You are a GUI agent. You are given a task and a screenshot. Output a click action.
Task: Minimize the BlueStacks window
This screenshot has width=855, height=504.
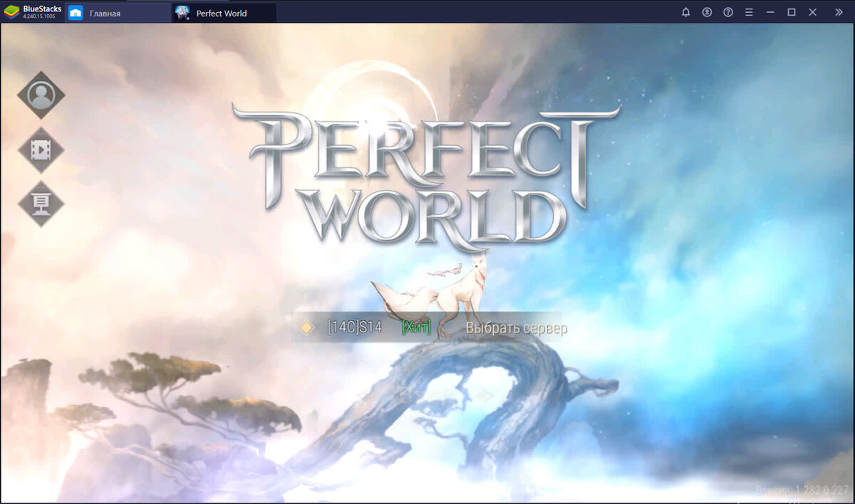click(x=770, y=12)
